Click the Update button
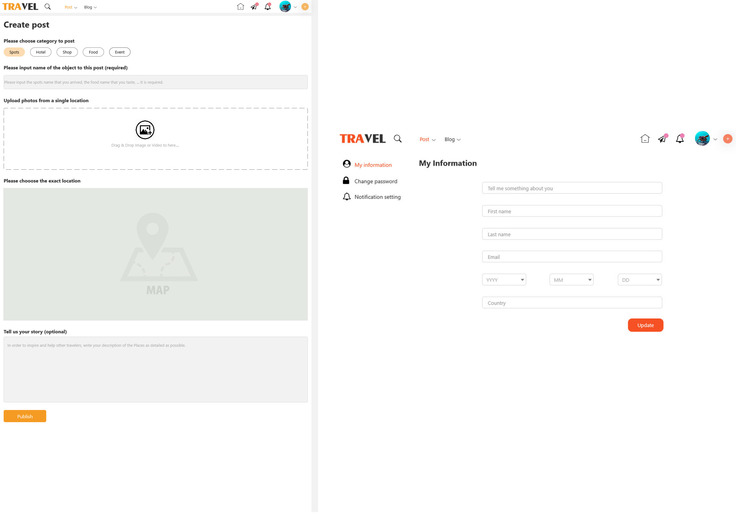 coord(645,325)
